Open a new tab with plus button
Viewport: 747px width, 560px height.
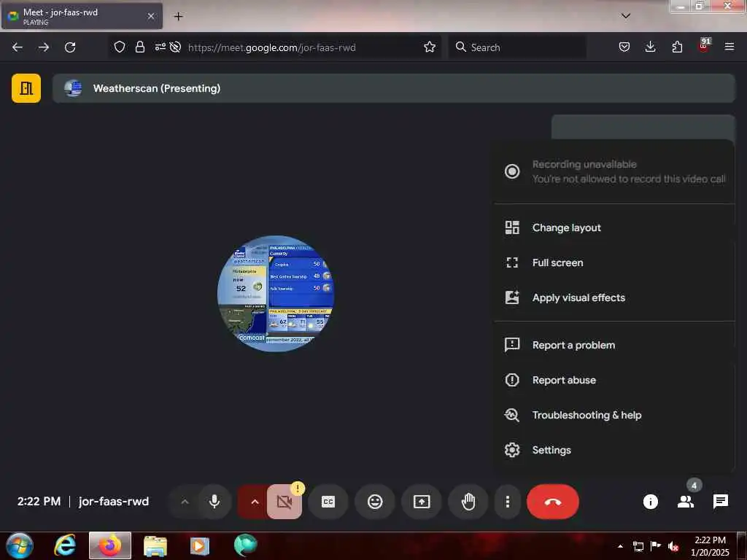pyautogui.click(x=178, y=16)
